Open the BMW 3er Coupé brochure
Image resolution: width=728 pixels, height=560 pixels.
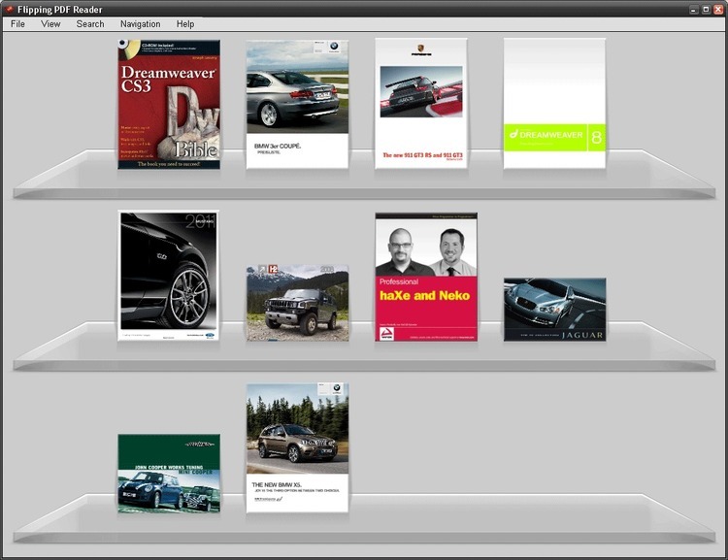tap(297, 105)
